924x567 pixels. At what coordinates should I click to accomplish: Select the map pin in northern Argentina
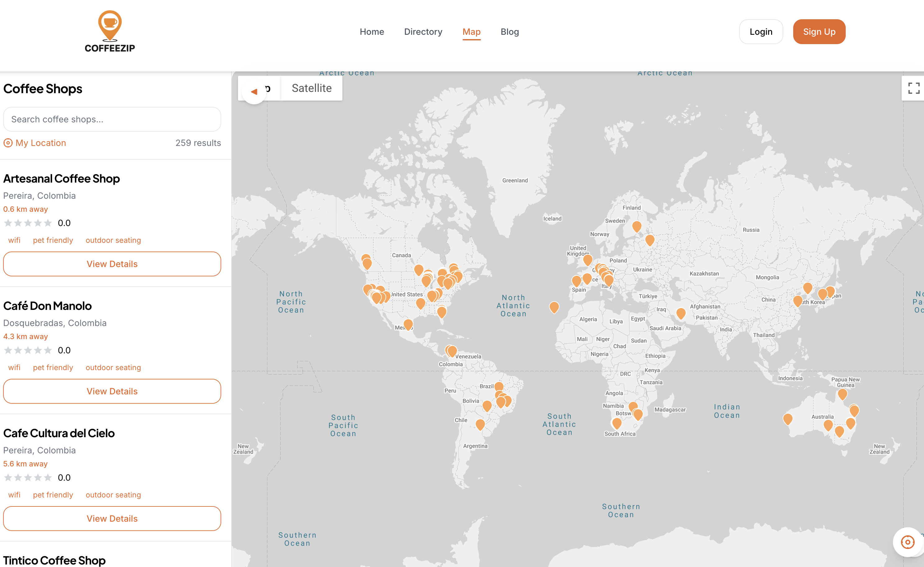tap(480, 424)
